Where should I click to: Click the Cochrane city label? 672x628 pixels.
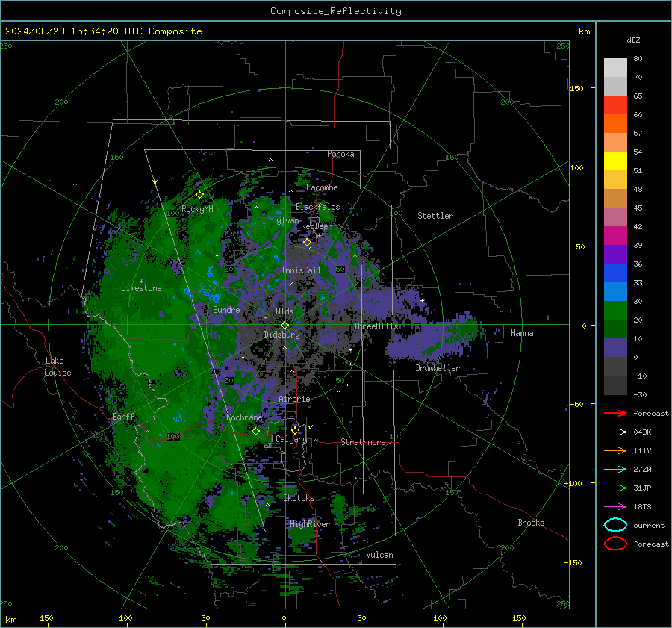tap(244, 417)
